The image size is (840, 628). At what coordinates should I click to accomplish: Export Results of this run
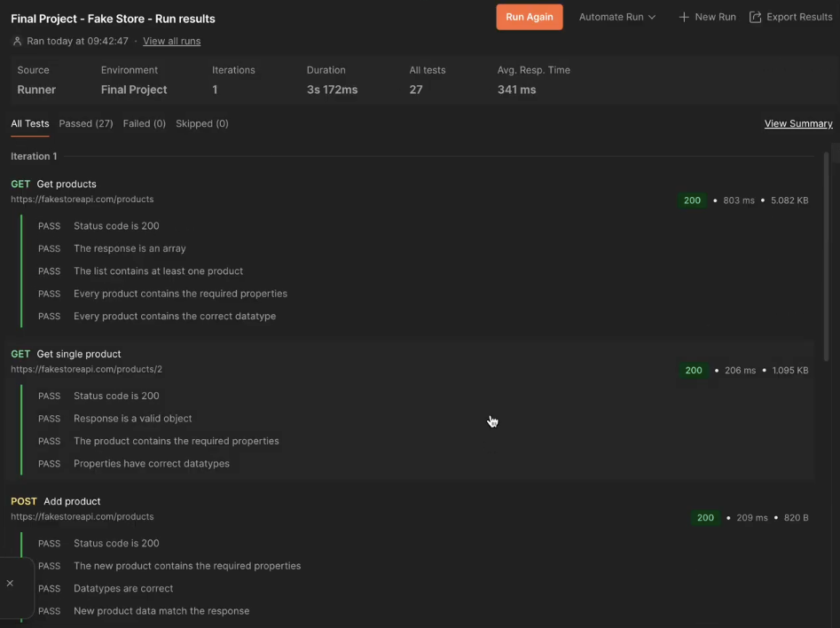[x=790, y=17]
